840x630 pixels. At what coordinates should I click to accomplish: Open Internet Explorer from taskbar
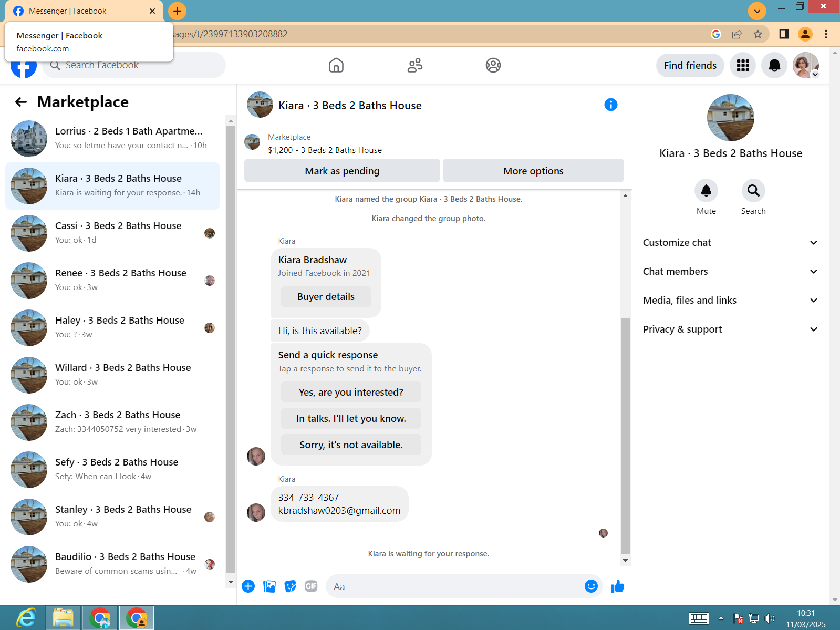[25, 618]
